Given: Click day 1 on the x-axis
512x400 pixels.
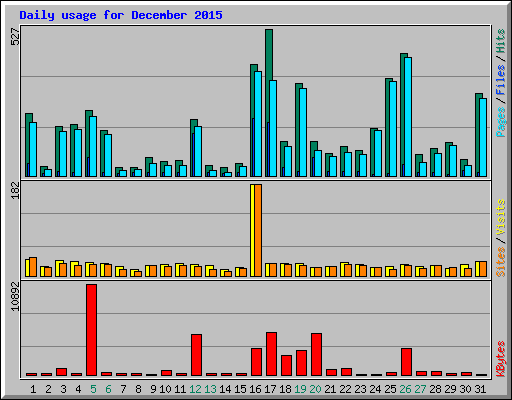Looking at the screenshot, I should coord(33,389).
